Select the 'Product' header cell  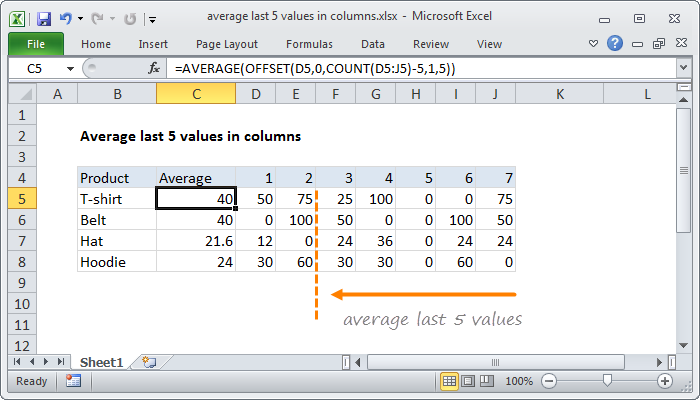tap(117, 178)
